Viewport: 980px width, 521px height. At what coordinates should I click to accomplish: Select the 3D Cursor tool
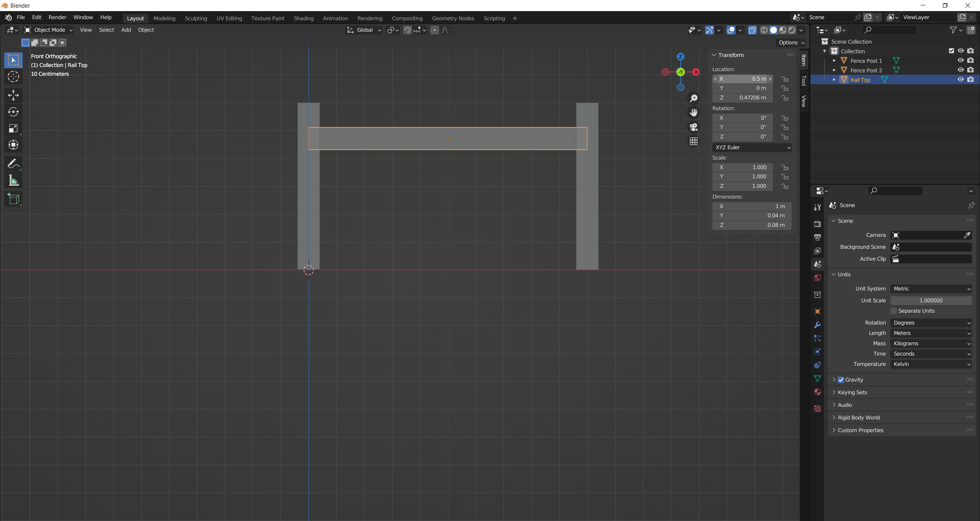click(13, 77)
